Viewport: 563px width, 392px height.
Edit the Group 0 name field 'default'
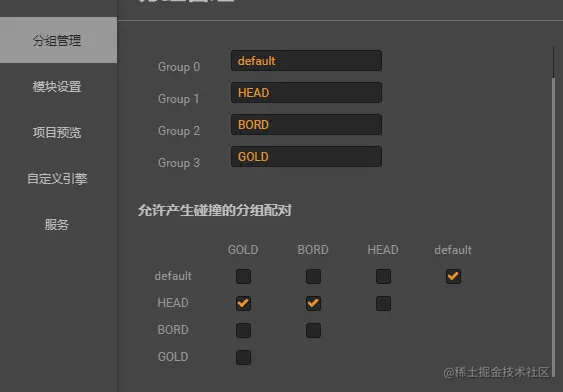pos(306,61)
